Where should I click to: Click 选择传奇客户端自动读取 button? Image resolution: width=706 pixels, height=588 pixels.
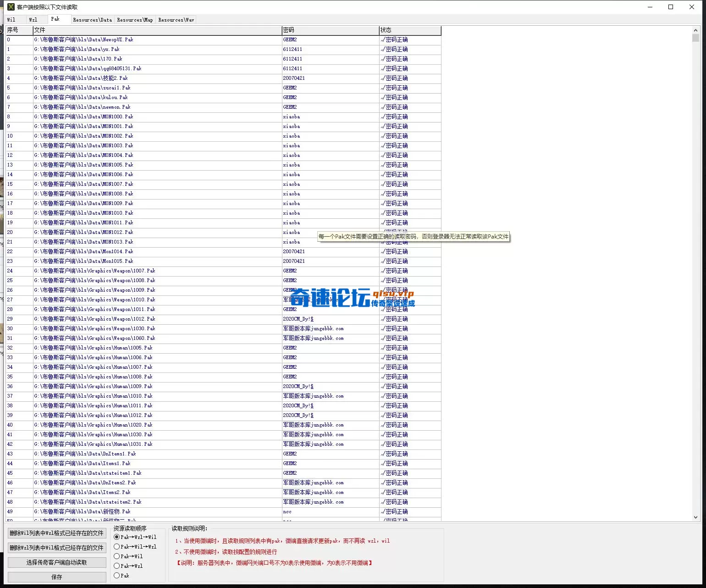click(x=56, y=562)
